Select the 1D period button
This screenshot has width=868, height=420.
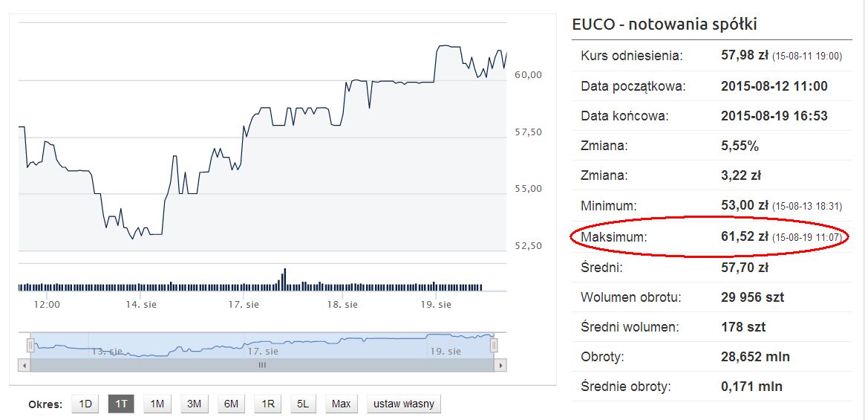pos(85,404)
